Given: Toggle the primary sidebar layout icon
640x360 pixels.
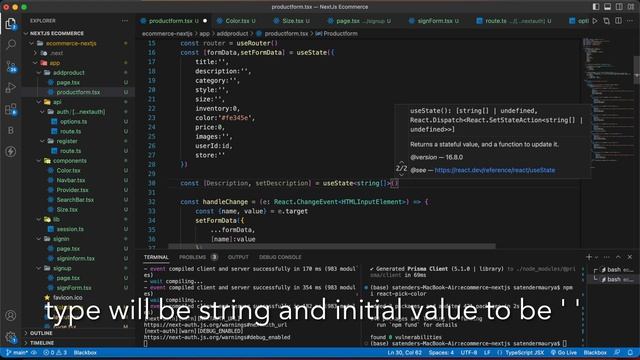Looking at the screenshot, I should 596,7.
